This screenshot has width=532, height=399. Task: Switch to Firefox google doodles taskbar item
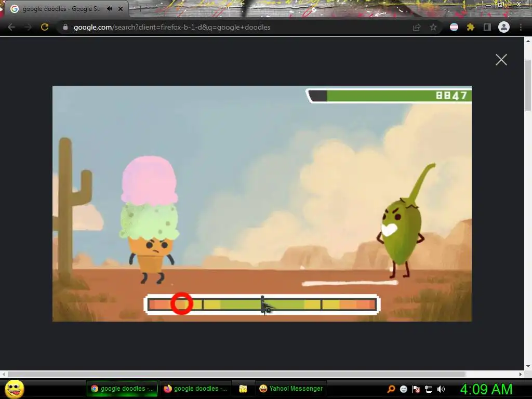(195, 389)
